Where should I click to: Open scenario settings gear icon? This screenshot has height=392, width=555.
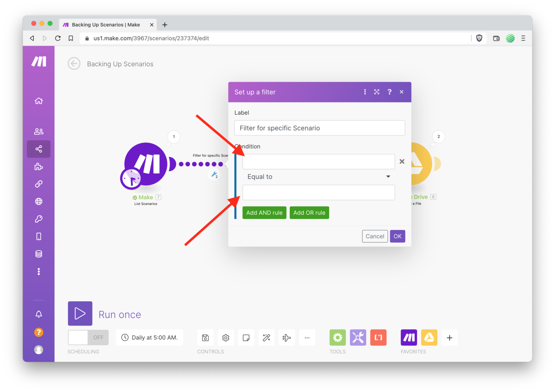tap(226, 338)
